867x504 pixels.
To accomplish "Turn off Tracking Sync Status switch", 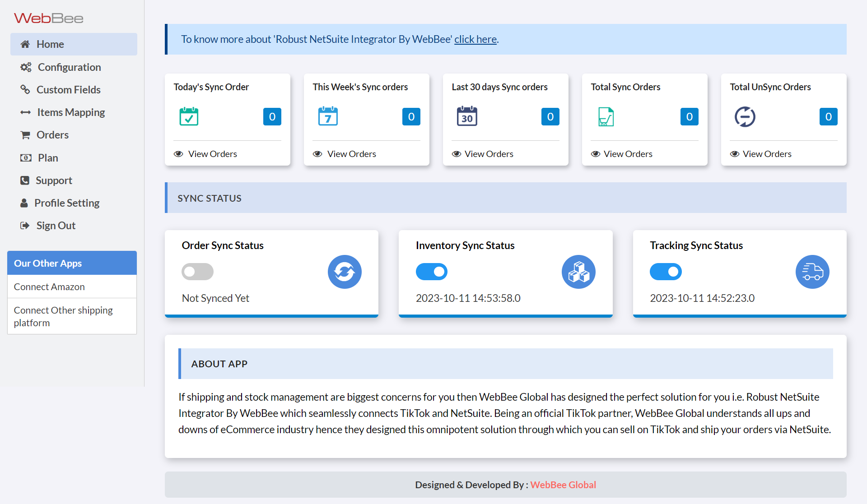I will (666, 272).
